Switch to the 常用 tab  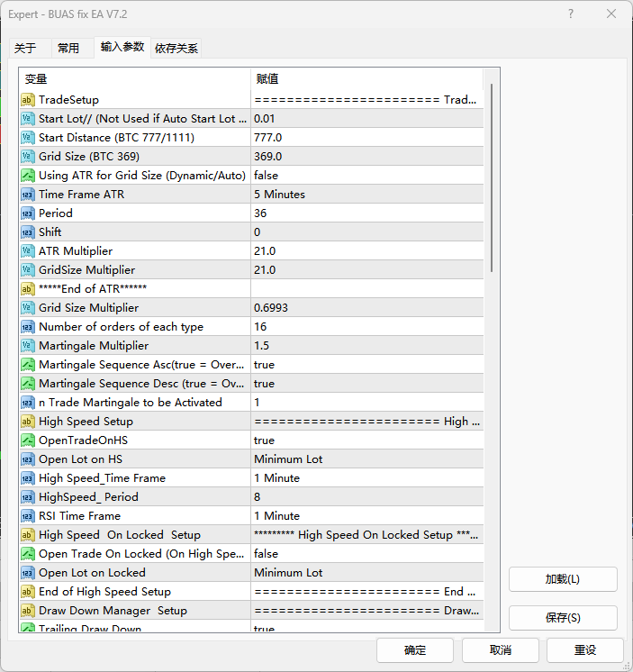68,49
